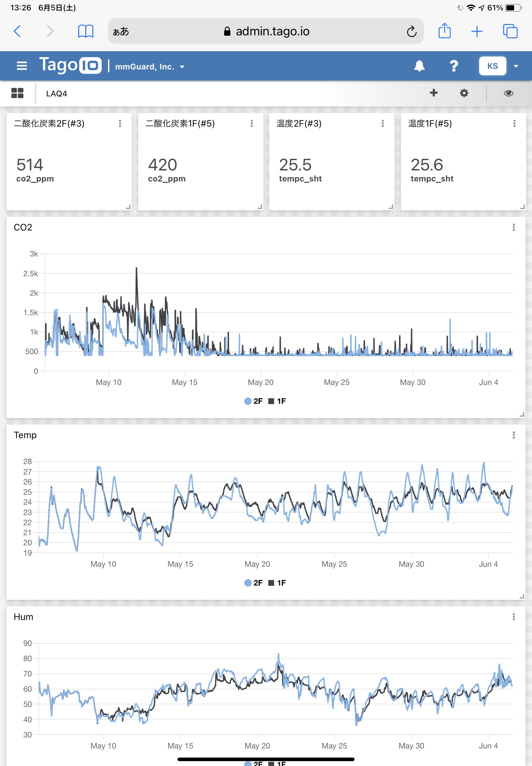Expand the KS account dropdown arrow
This screenshot has width=532, height=766.
(x=516, y=66)
